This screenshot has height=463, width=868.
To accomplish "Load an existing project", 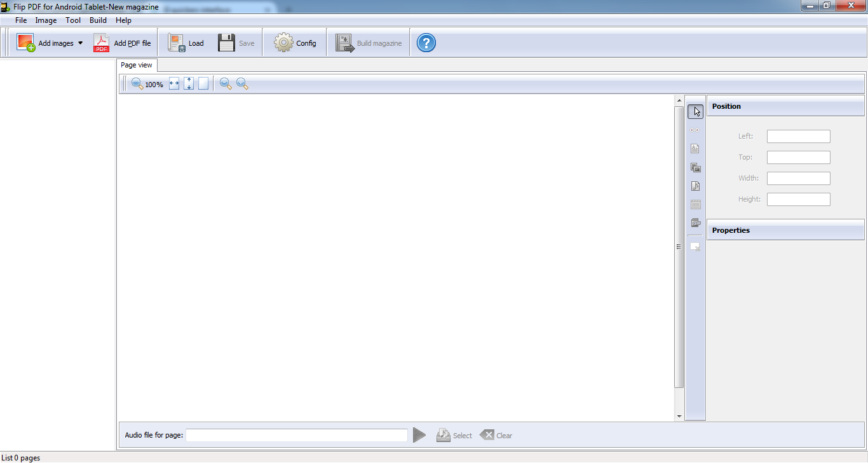I will coord(186,42).
